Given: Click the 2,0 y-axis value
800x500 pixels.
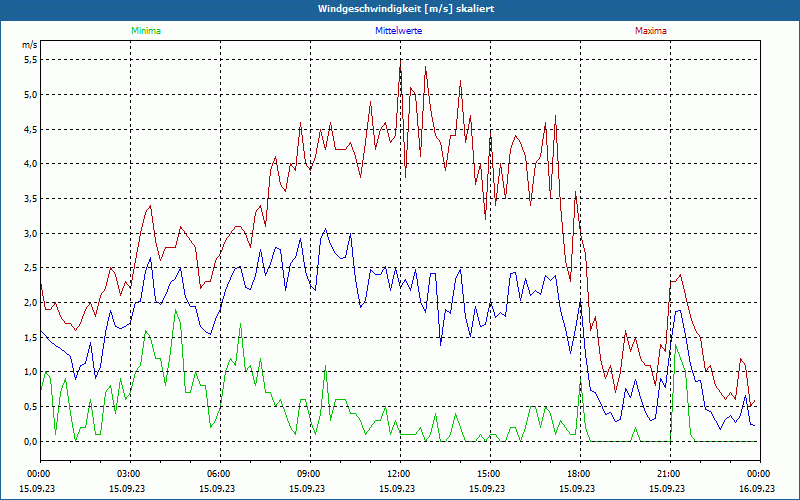Looking at the screenshot, I should (31, 303).
